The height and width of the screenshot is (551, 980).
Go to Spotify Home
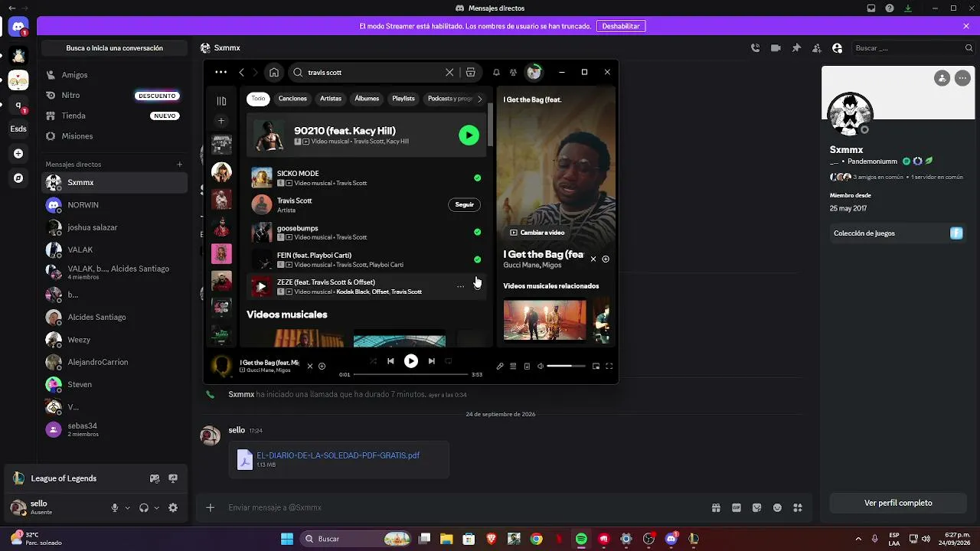[x=274, y=73]
